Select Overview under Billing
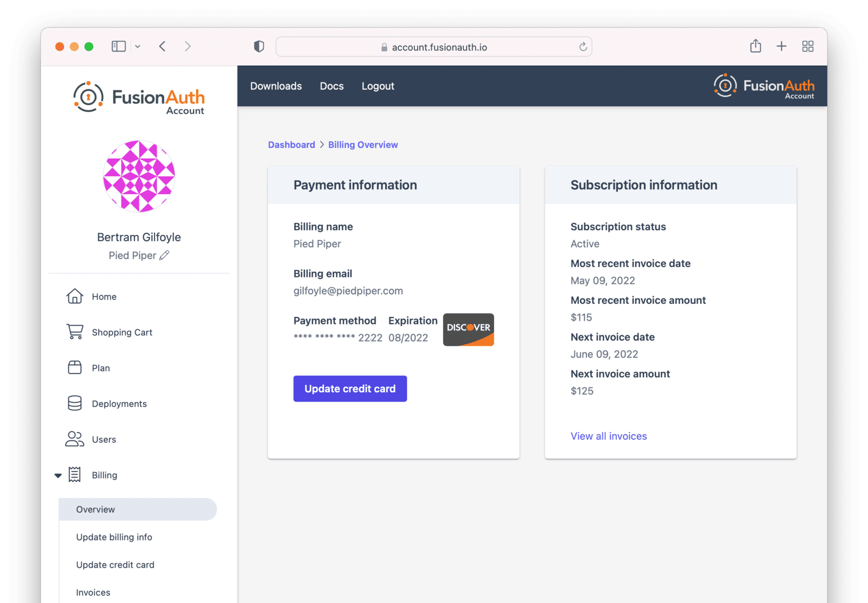This screenshot has height=603, width=868. [137, 509]
